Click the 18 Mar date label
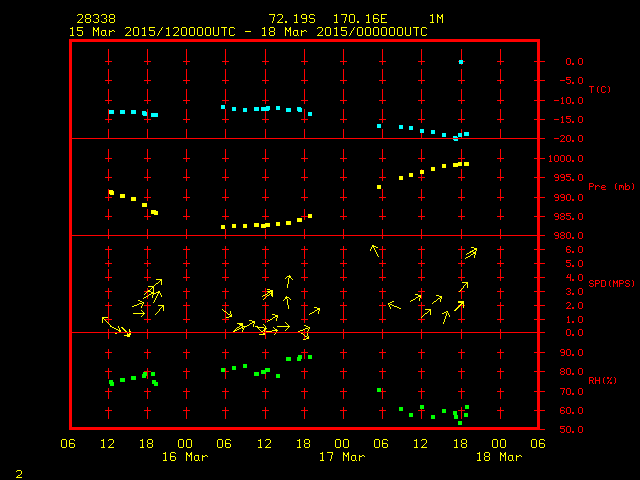This screenshot has height=480, width=640. coord(499,457)
